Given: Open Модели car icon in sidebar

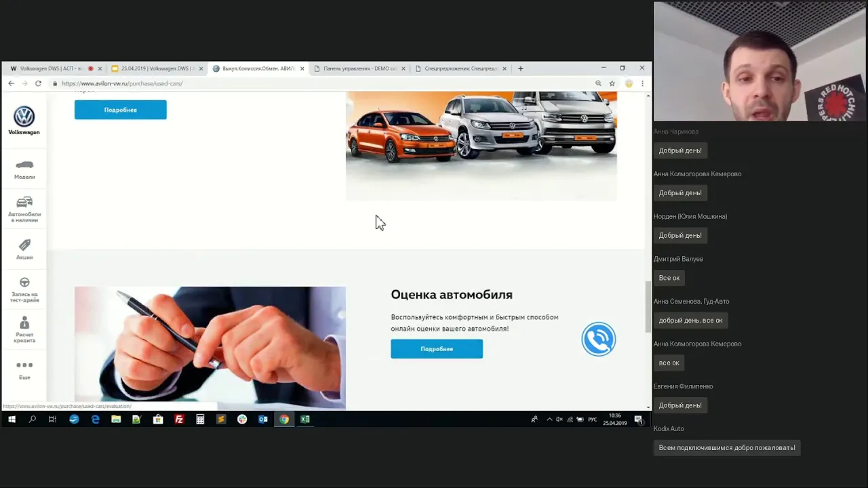Looking at the screenshot, I should 24,165.
